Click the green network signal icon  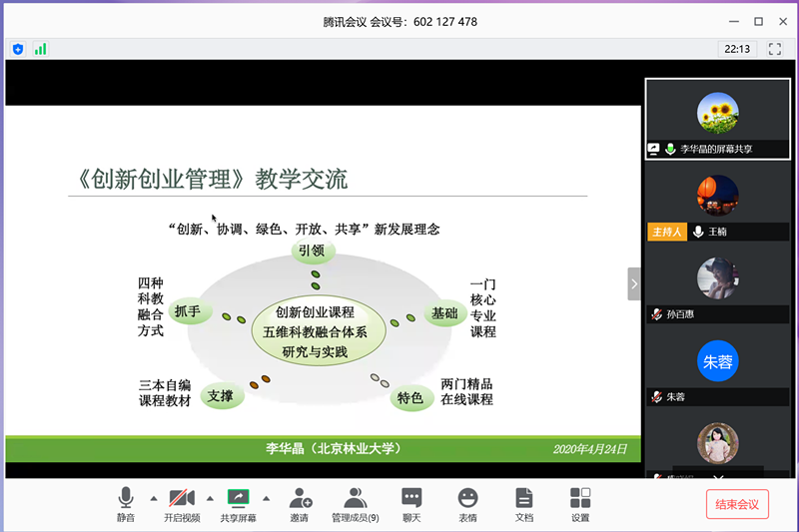pos(41,49)
